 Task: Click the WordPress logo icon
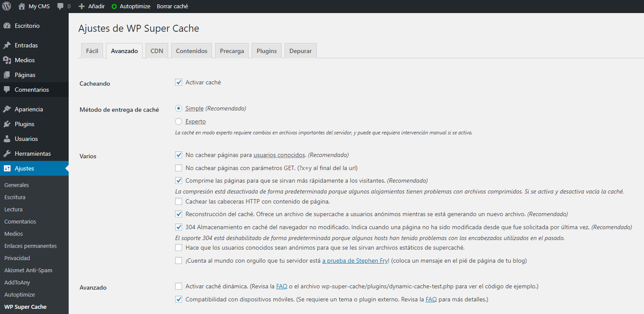[7, 7]
